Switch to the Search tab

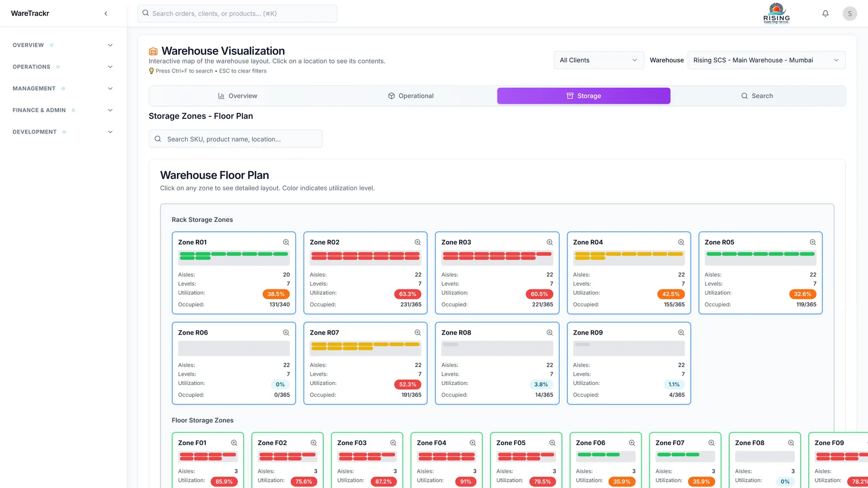point(757,96)
